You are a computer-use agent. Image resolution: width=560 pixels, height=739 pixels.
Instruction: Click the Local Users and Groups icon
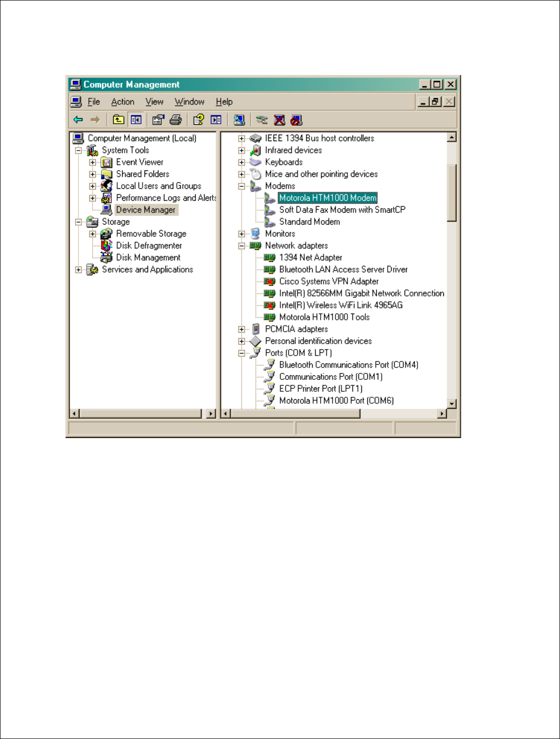click(x=106, y=186)
